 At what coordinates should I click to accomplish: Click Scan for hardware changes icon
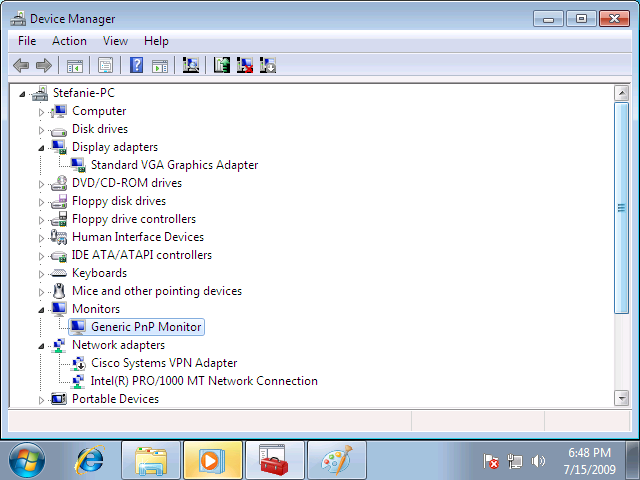(191, 65)
